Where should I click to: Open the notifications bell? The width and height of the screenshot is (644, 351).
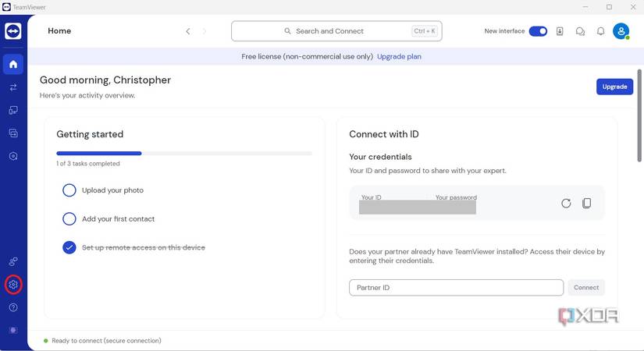(600, 31)
